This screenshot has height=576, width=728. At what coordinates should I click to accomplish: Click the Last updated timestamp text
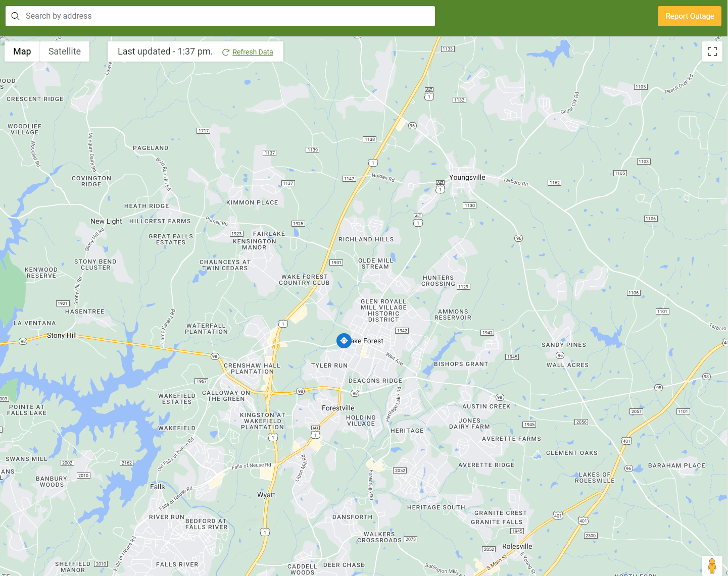click(165, 51)
